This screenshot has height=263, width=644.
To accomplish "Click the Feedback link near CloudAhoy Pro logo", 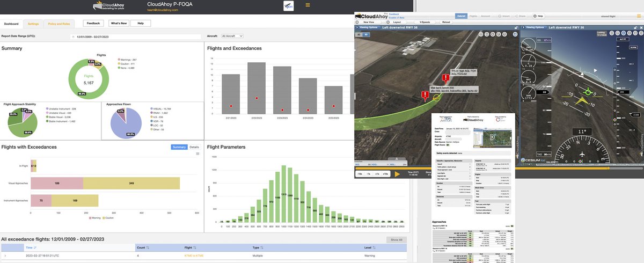I will (394, 14).
